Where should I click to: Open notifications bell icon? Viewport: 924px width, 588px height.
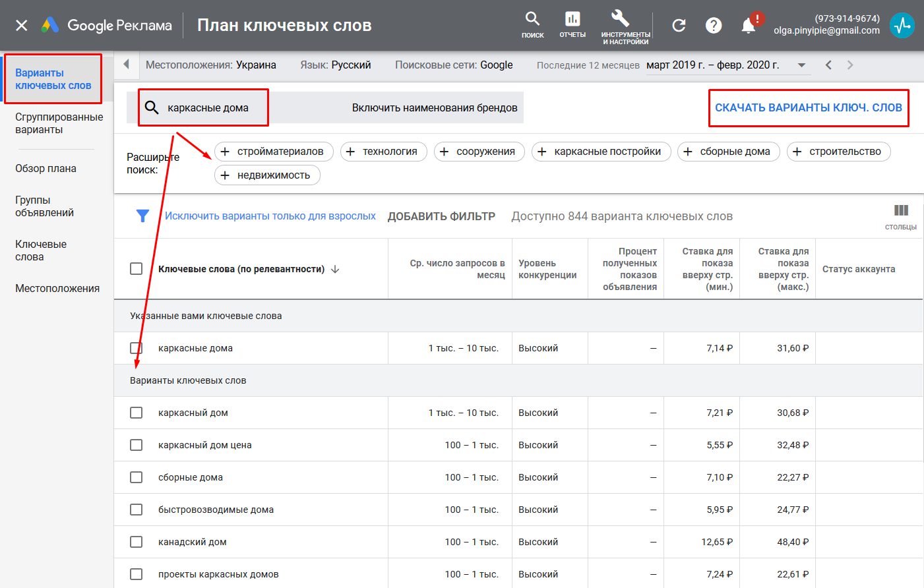coord(748,26)
